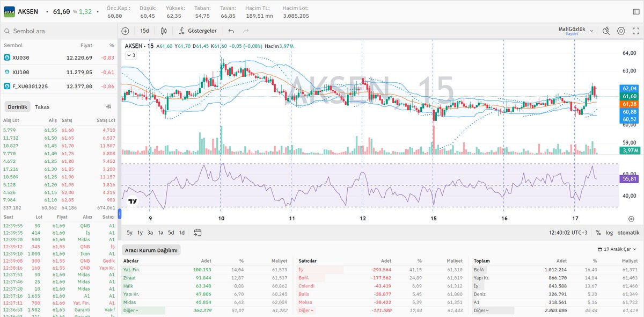Click the Kaydet save link
This screenshot has height=317, width=644.
[x=572, y=34]
